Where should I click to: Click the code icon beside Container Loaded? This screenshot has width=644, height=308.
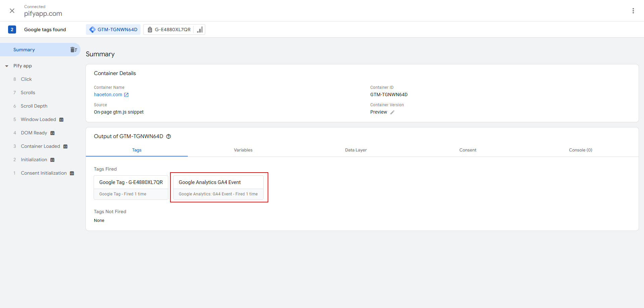coord(65,146)
